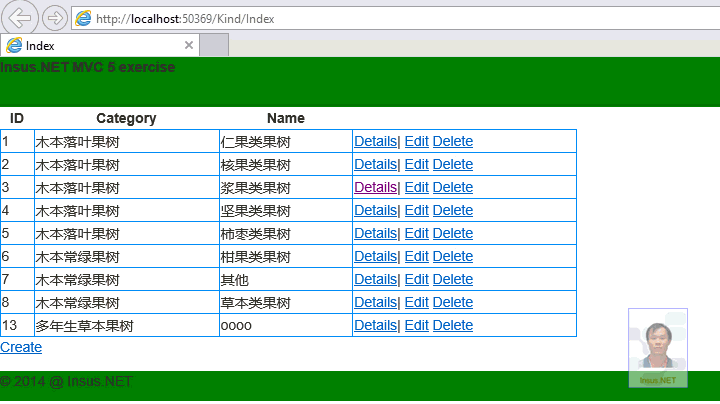Click the oooo name cell
This screenshot has height=404, width=720.
286,325
